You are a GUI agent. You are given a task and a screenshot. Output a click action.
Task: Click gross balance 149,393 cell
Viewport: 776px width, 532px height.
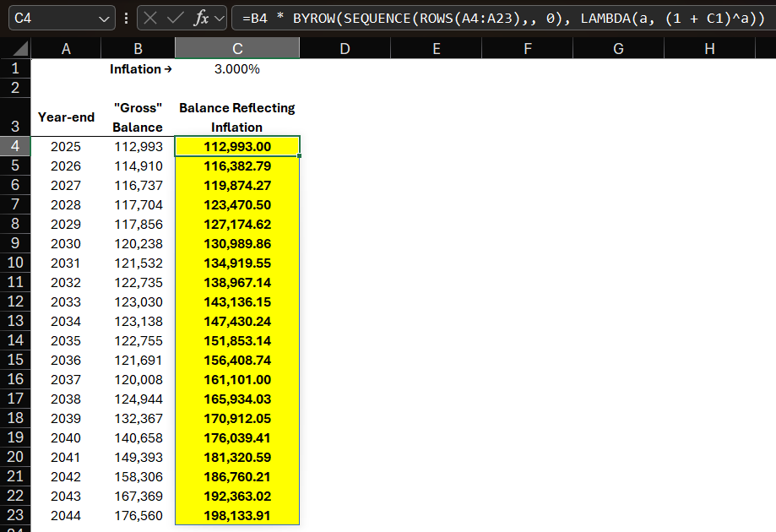coord(138,458)
